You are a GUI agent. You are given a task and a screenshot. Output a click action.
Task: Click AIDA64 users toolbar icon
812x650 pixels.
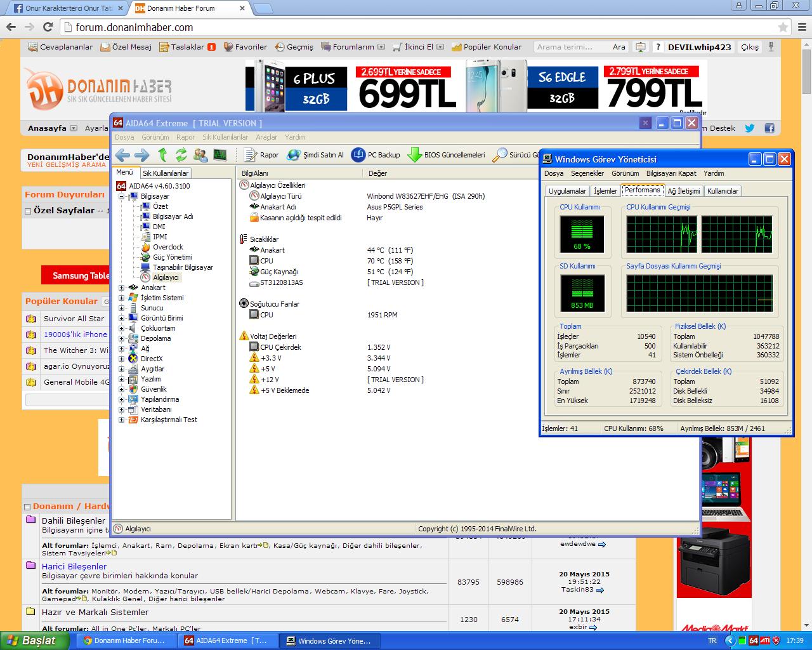200,155
